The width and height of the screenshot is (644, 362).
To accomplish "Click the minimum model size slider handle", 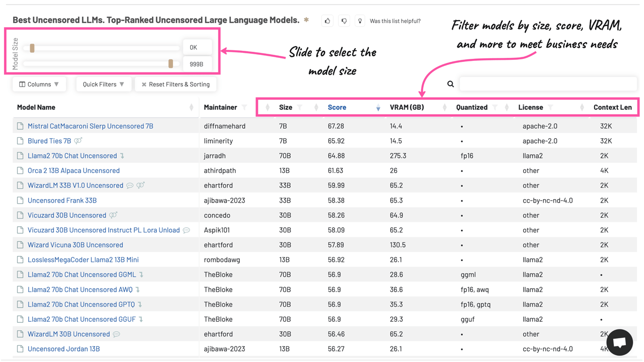I will [x=32, y=48].
